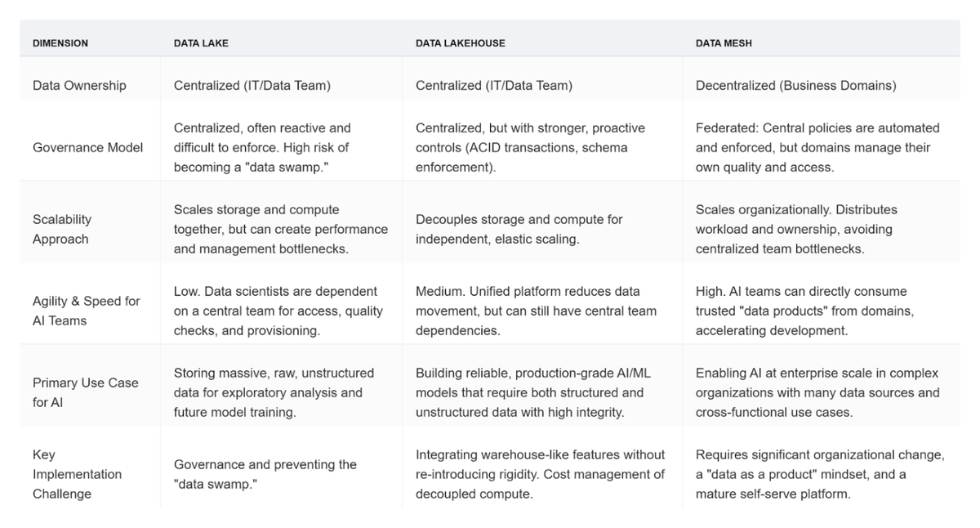Select the Data Ownership row label
980x528 pixels.
[x=79, y=85]
